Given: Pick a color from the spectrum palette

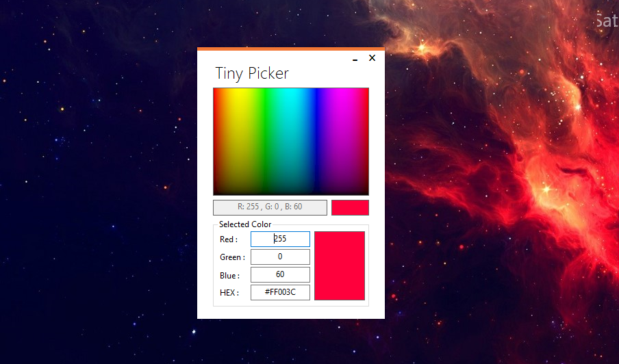Looking at the screenshot, I should tap(291, 142).
